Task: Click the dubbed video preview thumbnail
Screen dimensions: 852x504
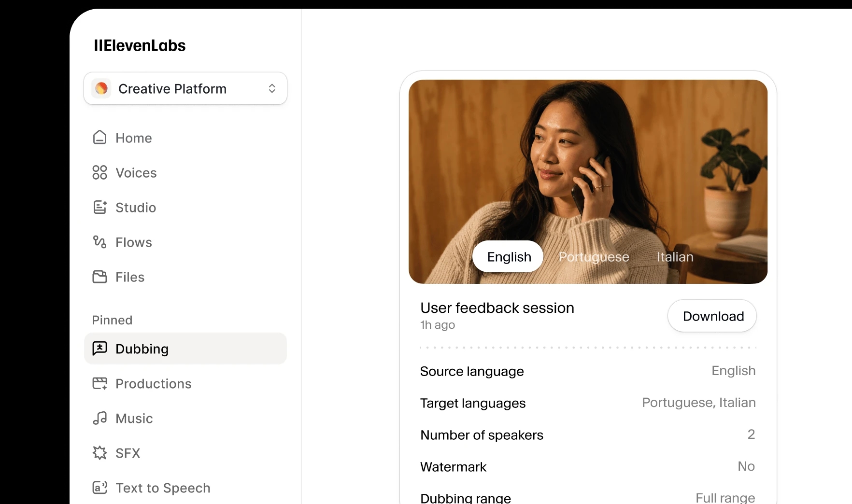Action: point(588,182)
